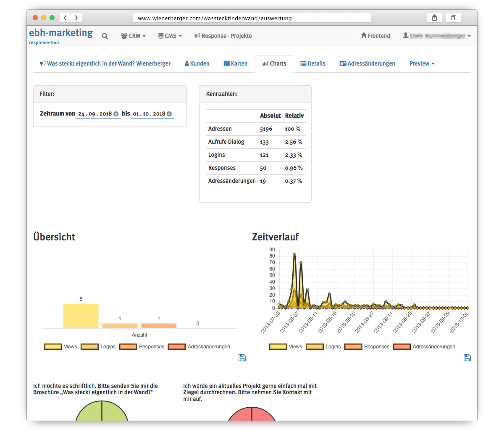This screenshot has width=504, height=440.
Task: Click the Frontend home icon
Action: [x=364, y=36]
